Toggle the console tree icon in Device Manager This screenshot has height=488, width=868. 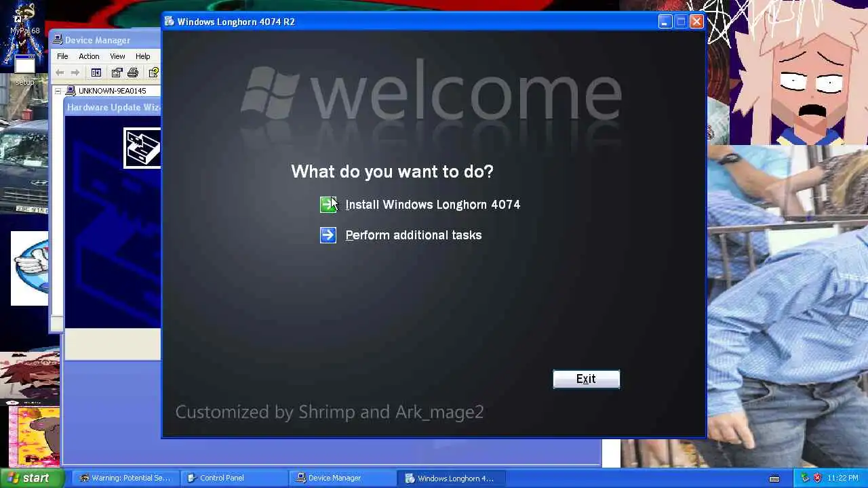(x=96, y=73)
